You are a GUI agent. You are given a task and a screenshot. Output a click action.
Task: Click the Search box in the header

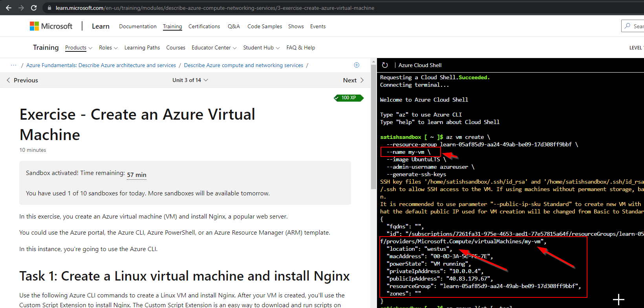[x=633, y=26]
